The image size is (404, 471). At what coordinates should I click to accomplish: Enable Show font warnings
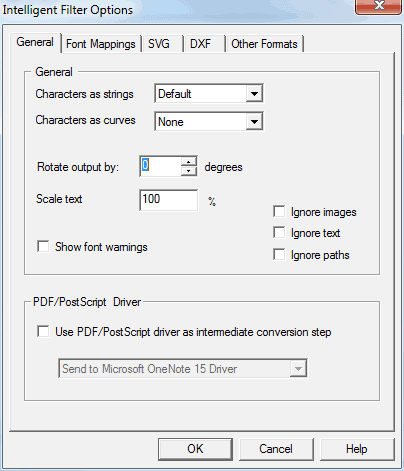[43, 247]
